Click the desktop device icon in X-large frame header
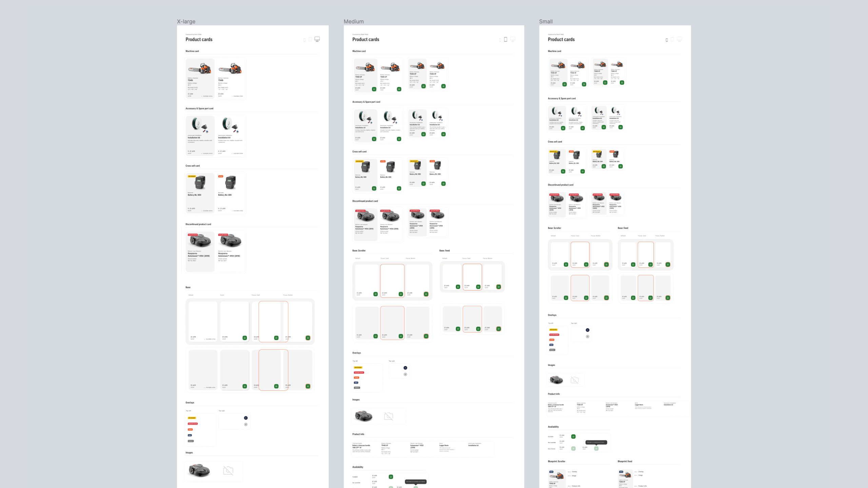The image size is (868, 488). [317, 39]
